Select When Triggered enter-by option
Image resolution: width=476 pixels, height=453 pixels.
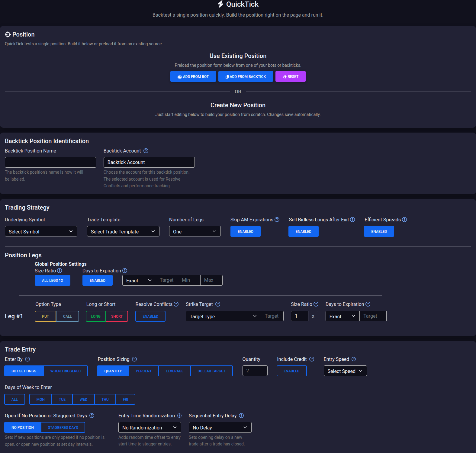66,371
